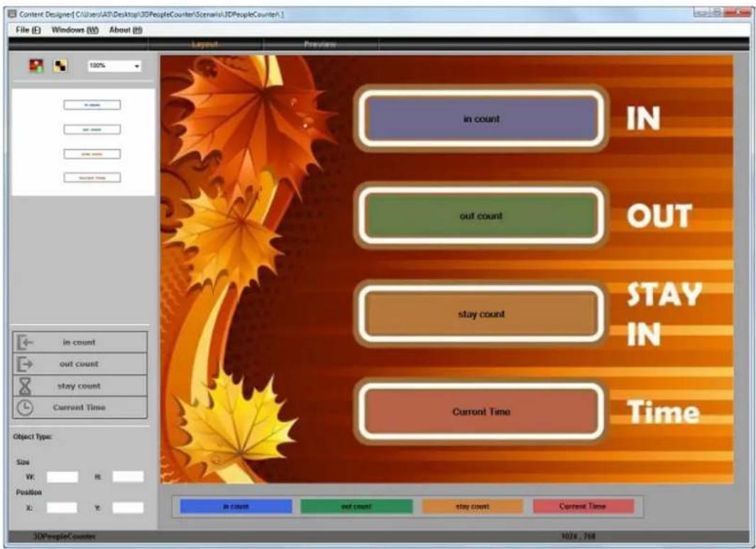Image resolution: width=756 pixels, height=549 pixels.
Task: Select the stay count object button
Action: click(80, 386)
